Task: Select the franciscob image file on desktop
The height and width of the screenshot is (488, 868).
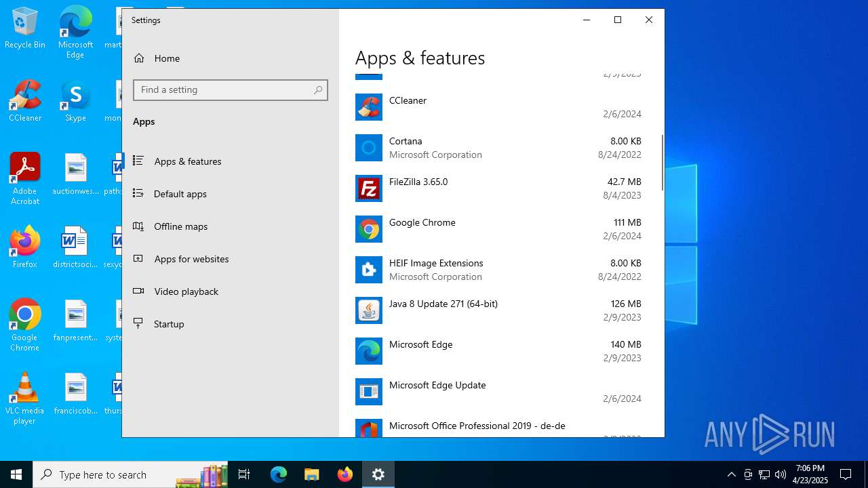Action: [x=75, y=394]
